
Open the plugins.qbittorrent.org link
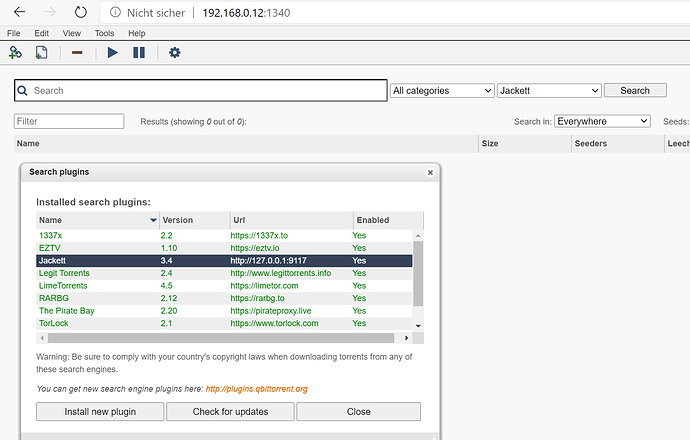pyautogui.click(x=256, y=388)
